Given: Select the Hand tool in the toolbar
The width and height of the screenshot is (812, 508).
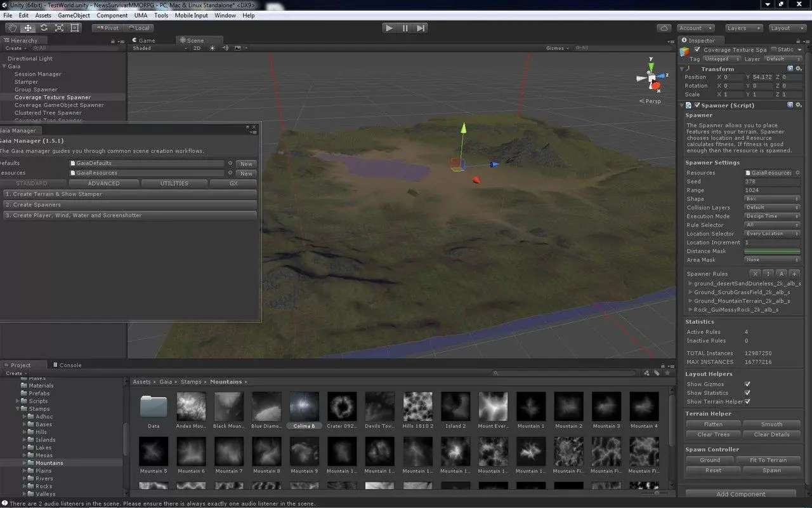Looking at the screenshot, I should 12,28.
